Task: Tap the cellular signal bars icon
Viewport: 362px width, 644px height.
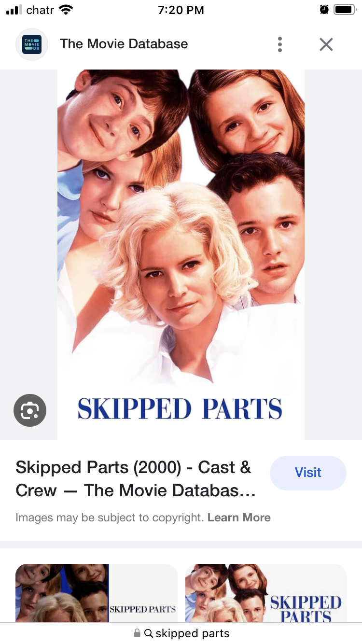Action: pyautogui.click(x=14, y=10)
